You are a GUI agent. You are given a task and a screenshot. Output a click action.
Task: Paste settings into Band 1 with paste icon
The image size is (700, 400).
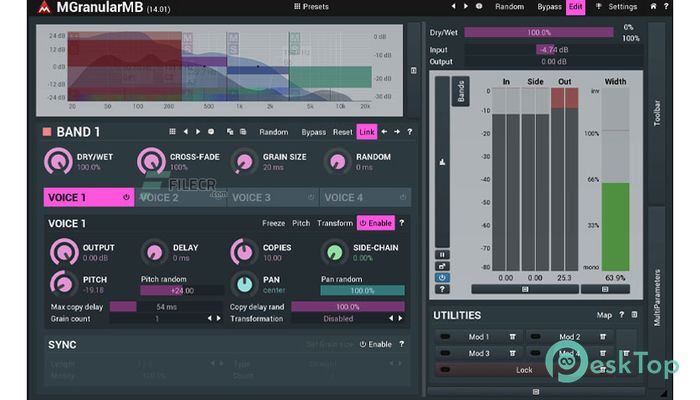click(x=243, y=132)
